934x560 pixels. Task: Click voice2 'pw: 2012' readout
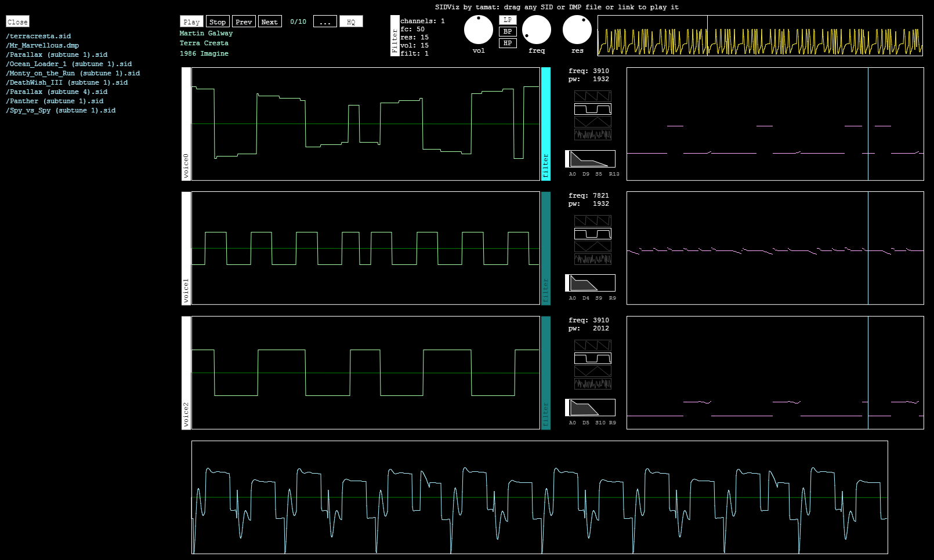(589, 328)
